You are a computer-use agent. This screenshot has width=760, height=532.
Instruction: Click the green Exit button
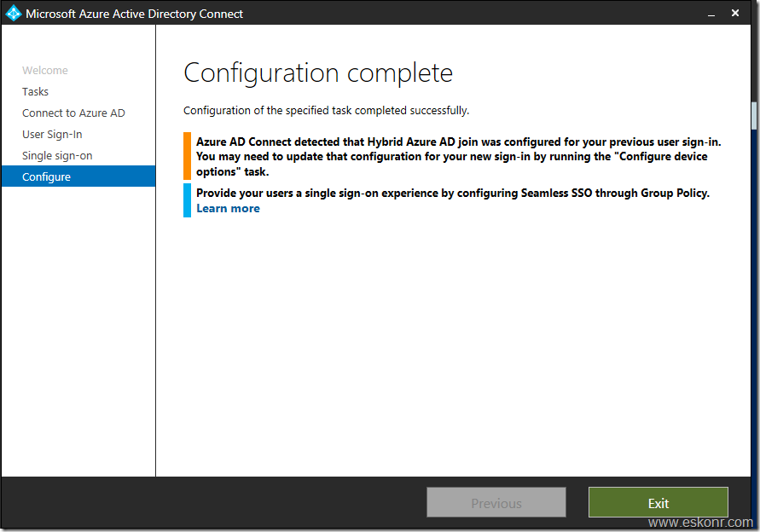tap(658, 503)
